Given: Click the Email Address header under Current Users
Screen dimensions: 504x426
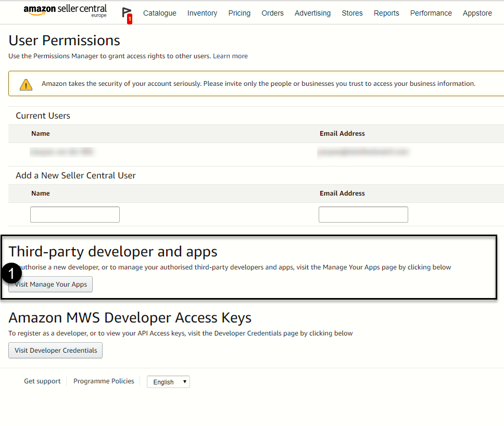Looking at the screenshot, I should [x=342, y=134].
